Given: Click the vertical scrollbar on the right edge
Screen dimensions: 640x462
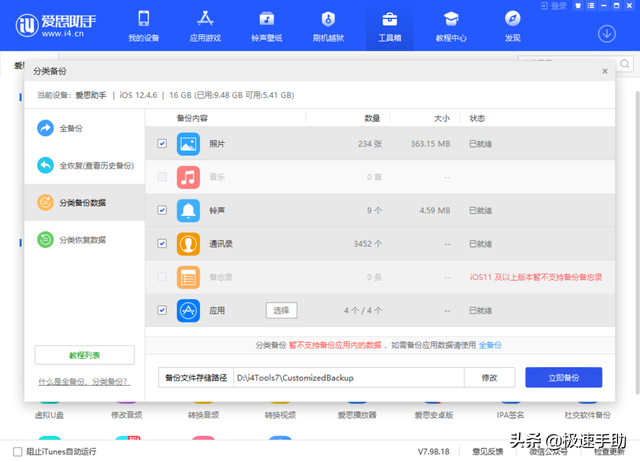Looking at the screenshot, I should (x=637, y=243).
